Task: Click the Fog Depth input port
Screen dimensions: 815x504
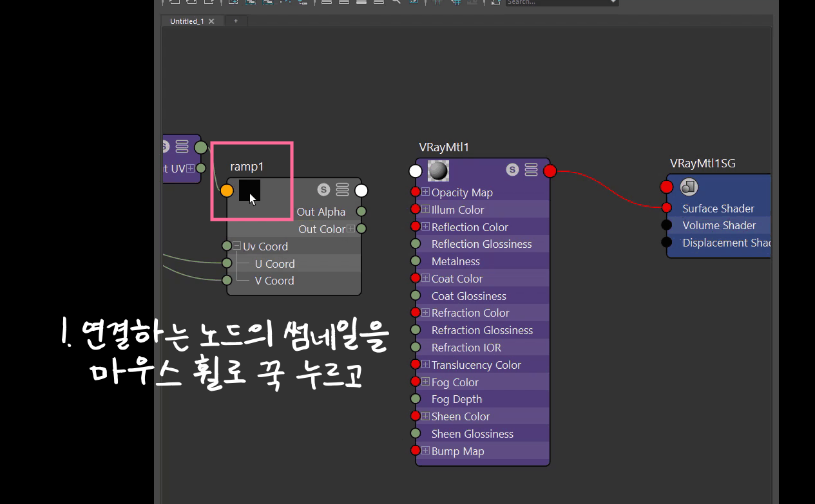Action: (416, 399)
